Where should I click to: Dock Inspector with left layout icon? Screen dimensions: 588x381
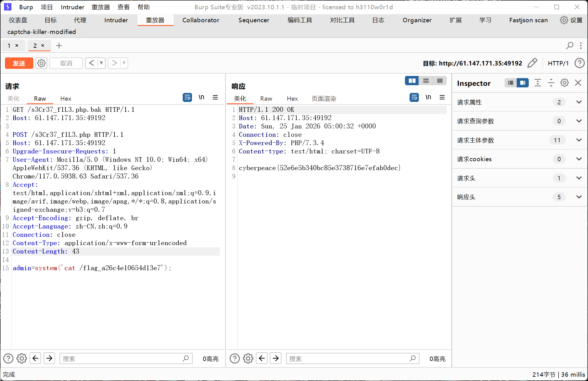(x=511, y=83)
